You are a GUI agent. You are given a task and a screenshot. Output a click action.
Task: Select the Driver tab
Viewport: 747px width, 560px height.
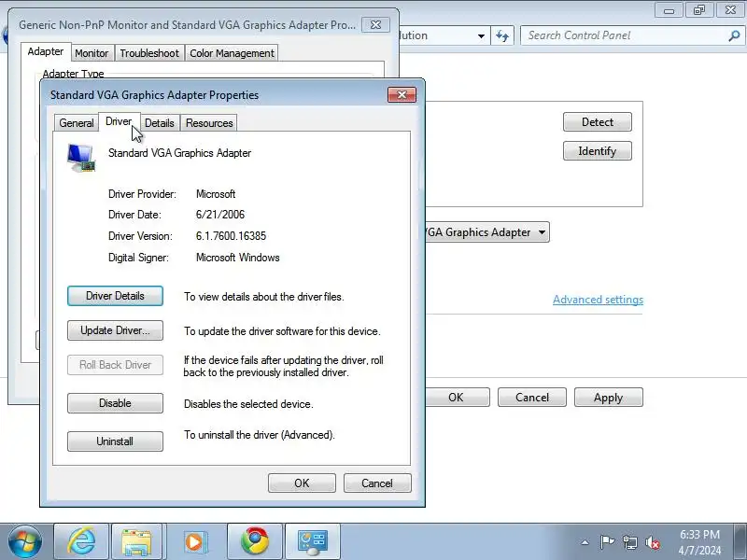point(119,122)
